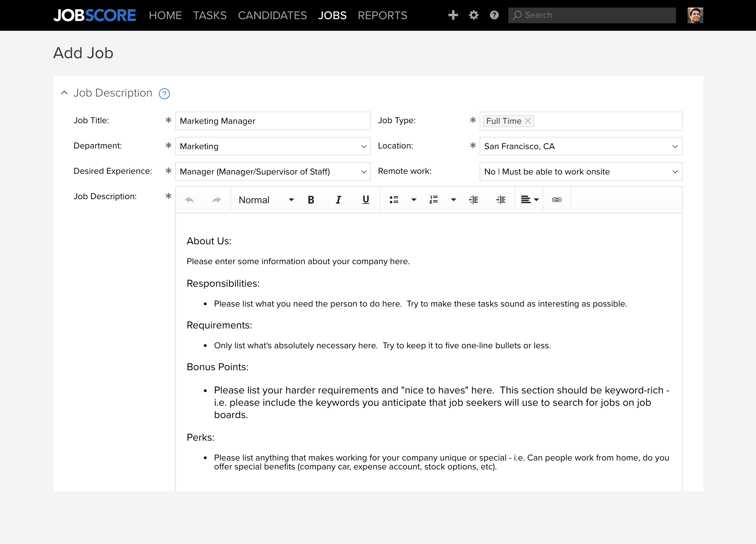
Task: Go to the Tasks menu
Action: pos(210,15)
